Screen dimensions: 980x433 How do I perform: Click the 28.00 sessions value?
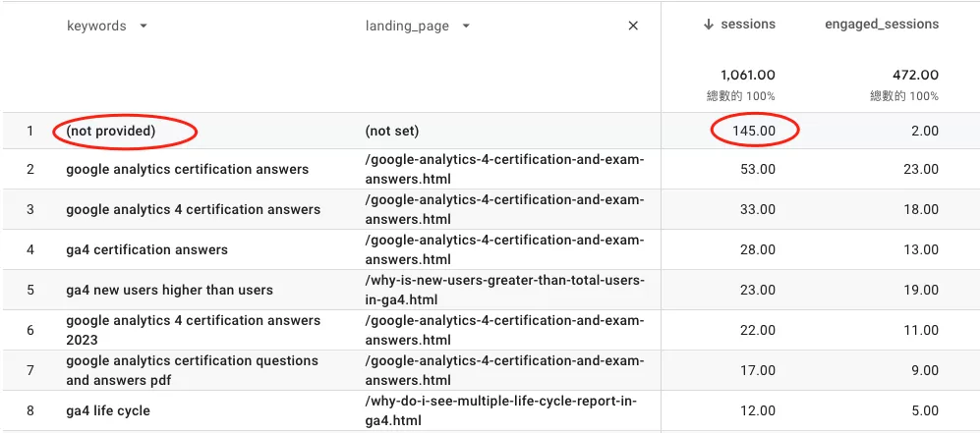click(758, 249)
